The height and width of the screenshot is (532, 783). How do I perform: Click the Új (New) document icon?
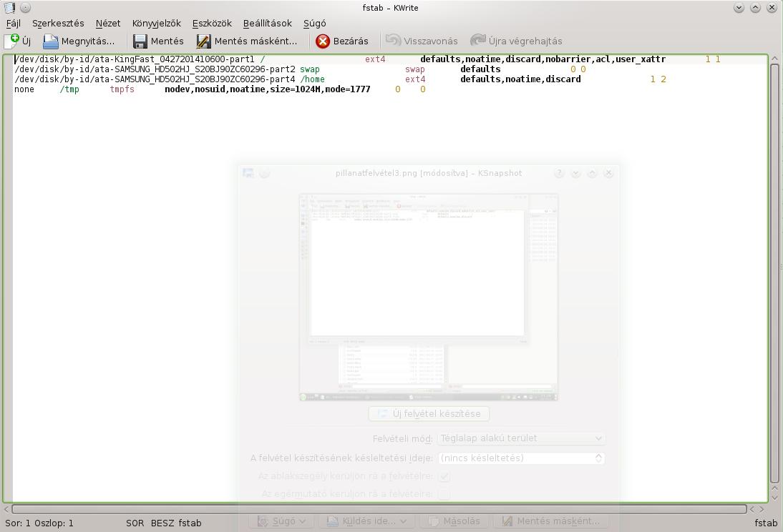click(11, 41)
